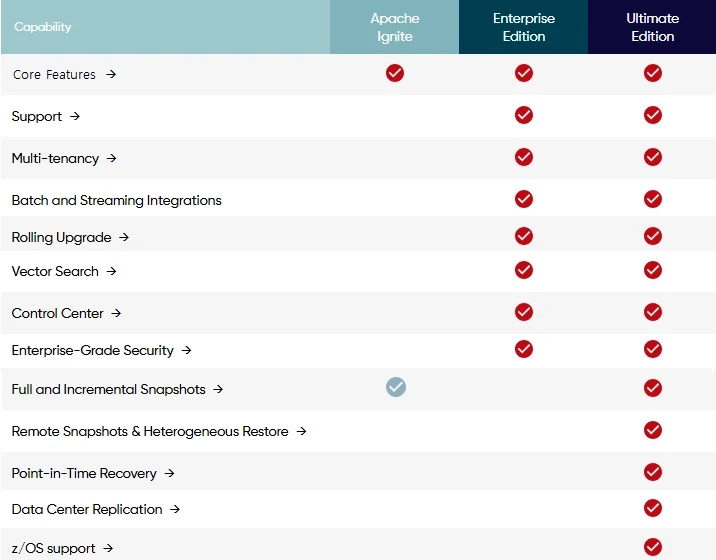The height and width of the screenshot is (560, 716).
Task: Click Enterprise Edition checkmark for Multi-tenancy
Action: [x=524, y=157]
